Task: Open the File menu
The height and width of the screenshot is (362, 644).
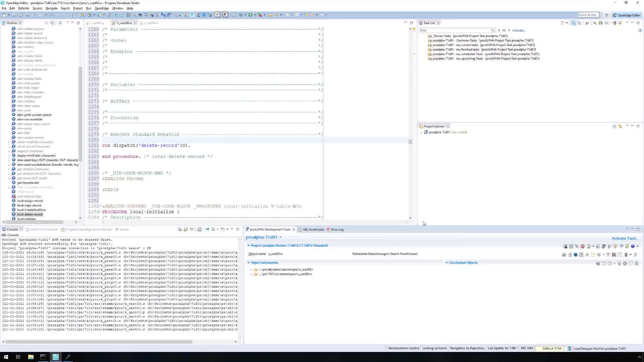Action: 4,8
